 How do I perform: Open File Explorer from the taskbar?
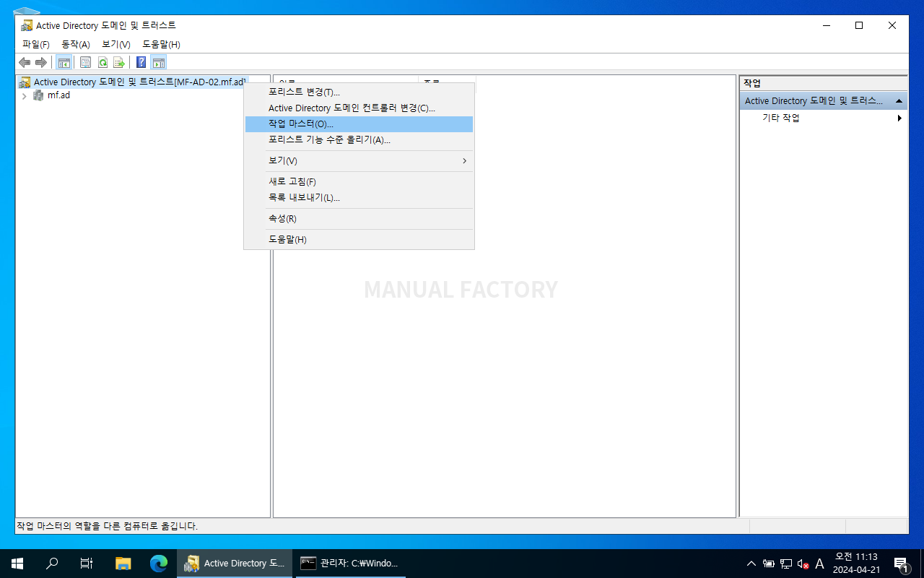tap(123, 564)
